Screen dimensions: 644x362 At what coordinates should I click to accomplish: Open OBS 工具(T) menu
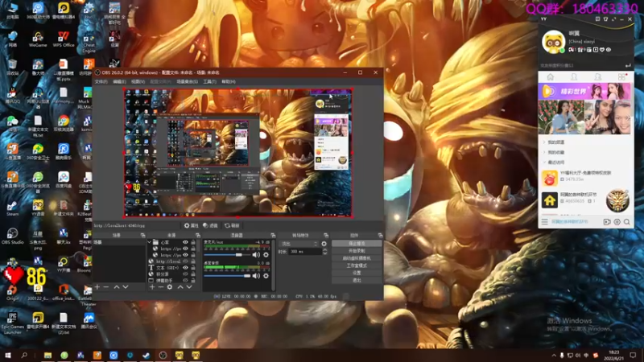[x=209, y=82]
